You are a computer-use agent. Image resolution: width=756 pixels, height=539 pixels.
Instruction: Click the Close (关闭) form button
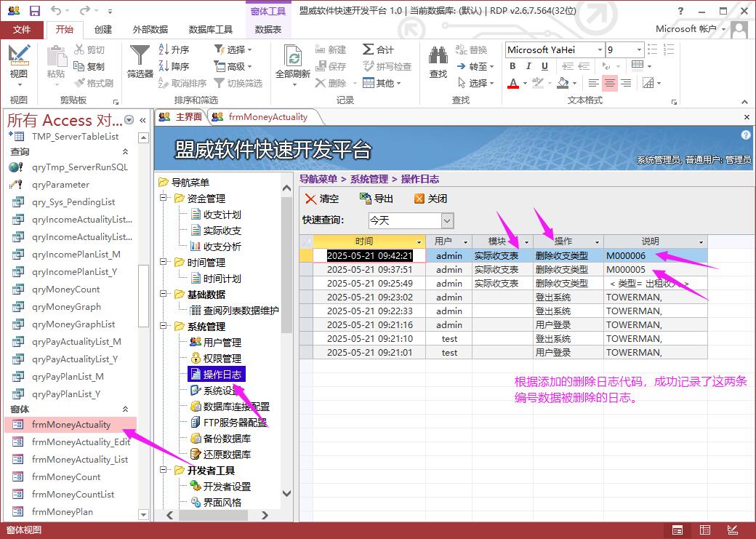click(x=430, y=199)
